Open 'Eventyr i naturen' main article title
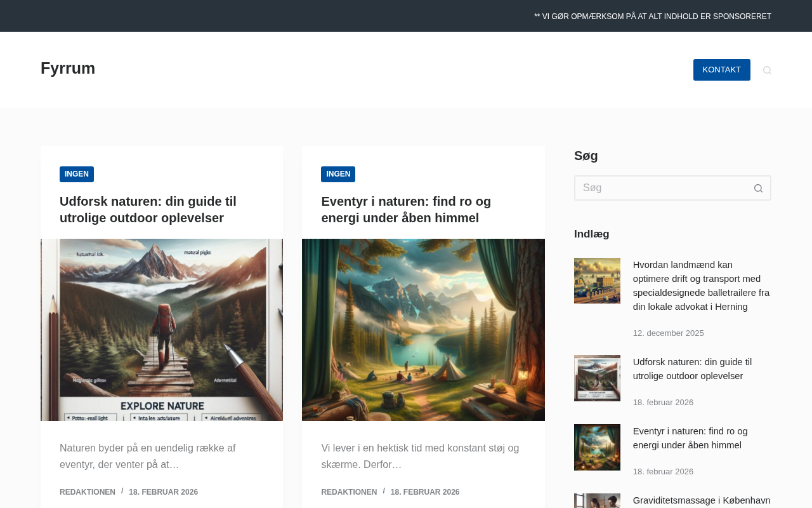This screenshot has height=508, width=812. pos(406,210)
